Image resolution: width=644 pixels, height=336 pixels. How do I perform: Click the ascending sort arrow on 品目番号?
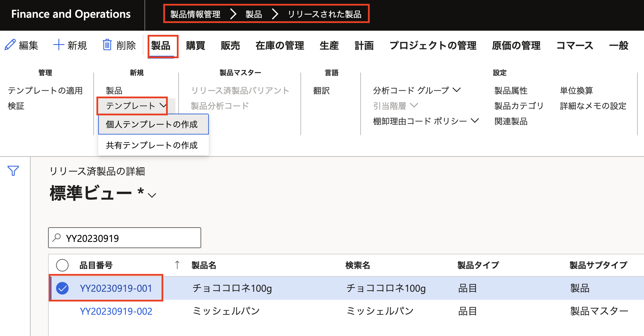click(177, 265)
